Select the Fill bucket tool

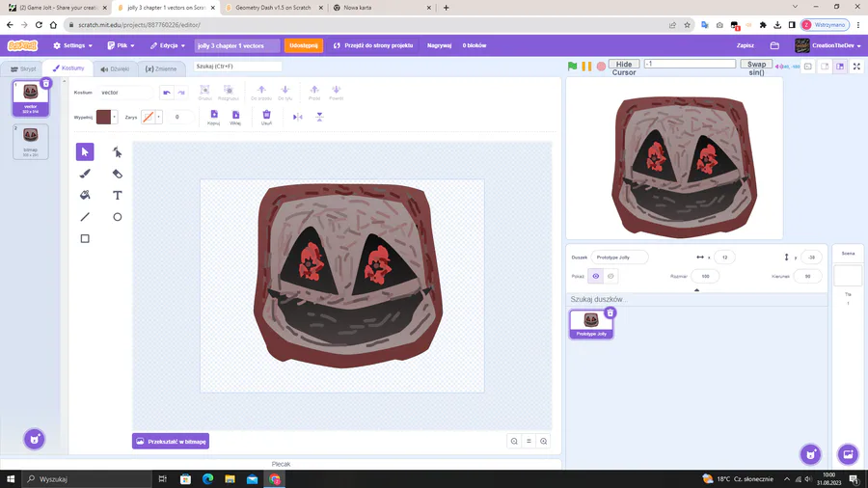pos(85,196)
